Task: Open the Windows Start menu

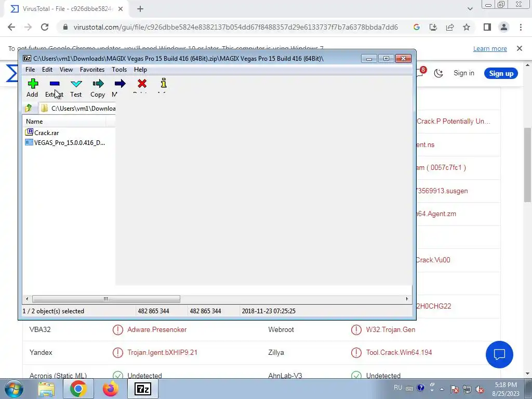Action: (14, 389)
